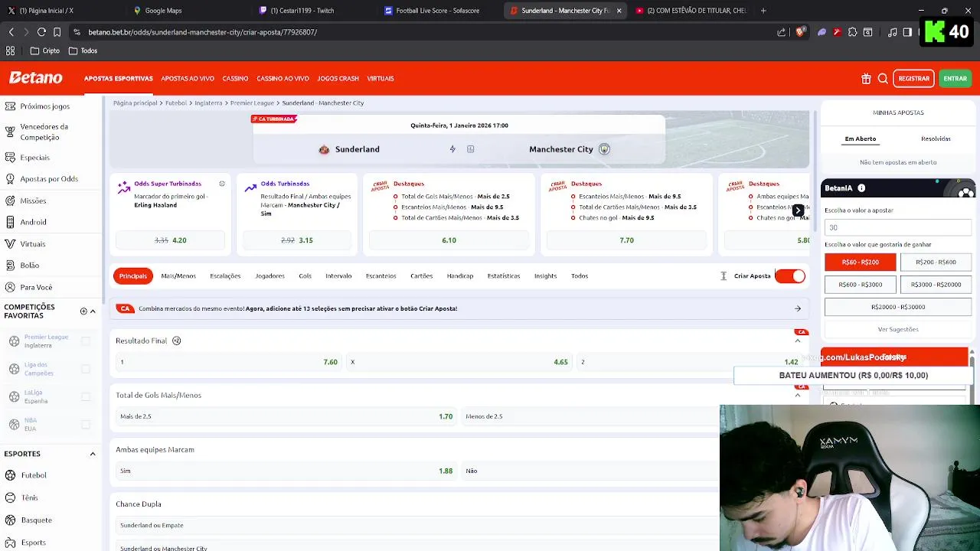The image size is (980, 551).
Task: Open the search magnifier in Betano header
Action: click(x=883, y=78)
